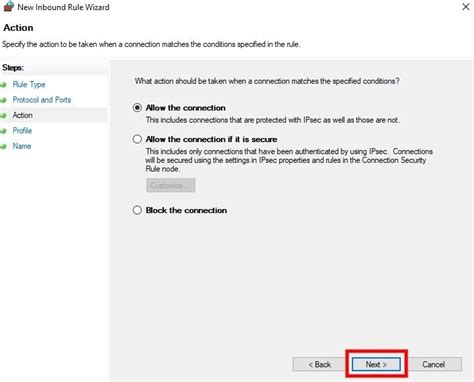This screenshot has width=474, height=382.
Task: Open the Protocol and Ports step
Action: pyautogui.click(x=42, y=100)
